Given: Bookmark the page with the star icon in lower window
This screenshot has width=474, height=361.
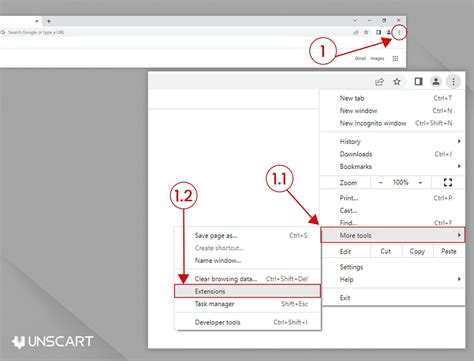Looking at the screenshot, I should click(397, 82).
